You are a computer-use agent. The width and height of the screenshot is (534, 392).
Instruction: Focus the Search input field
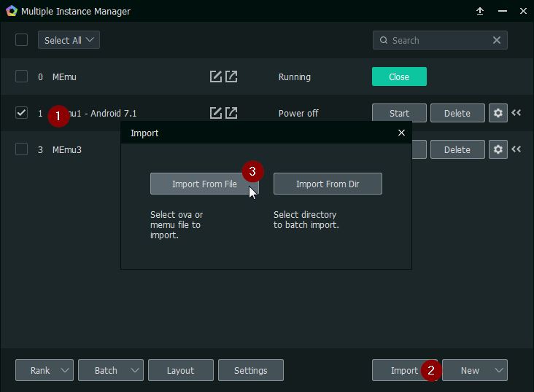click(440, 40)
